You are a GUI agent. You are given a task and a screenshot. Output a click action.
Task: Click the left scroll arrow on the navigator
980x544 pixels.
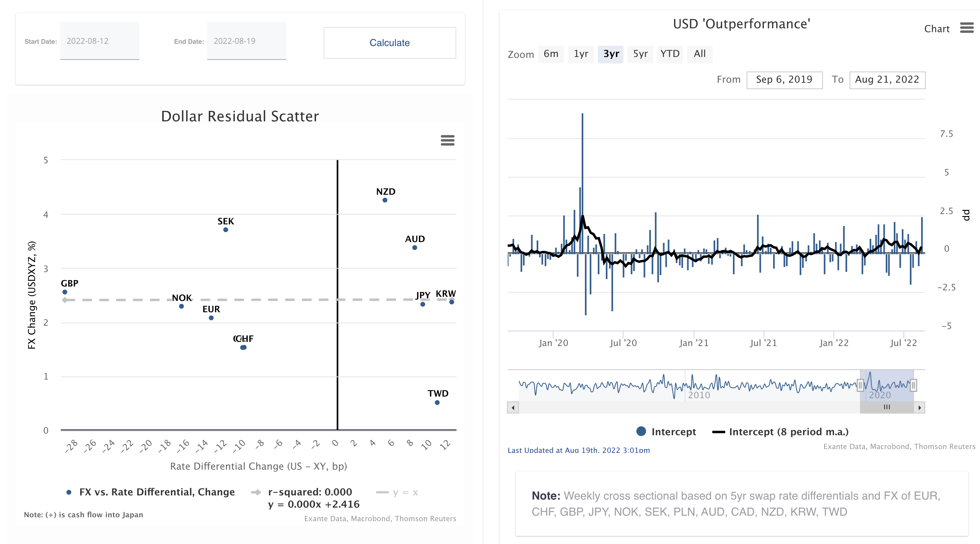[513, 407]
